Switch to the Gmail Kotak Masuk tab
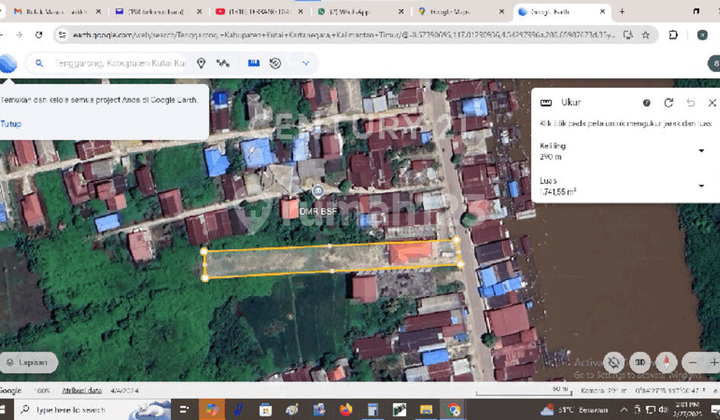720x420 pixels. (57, 11)
